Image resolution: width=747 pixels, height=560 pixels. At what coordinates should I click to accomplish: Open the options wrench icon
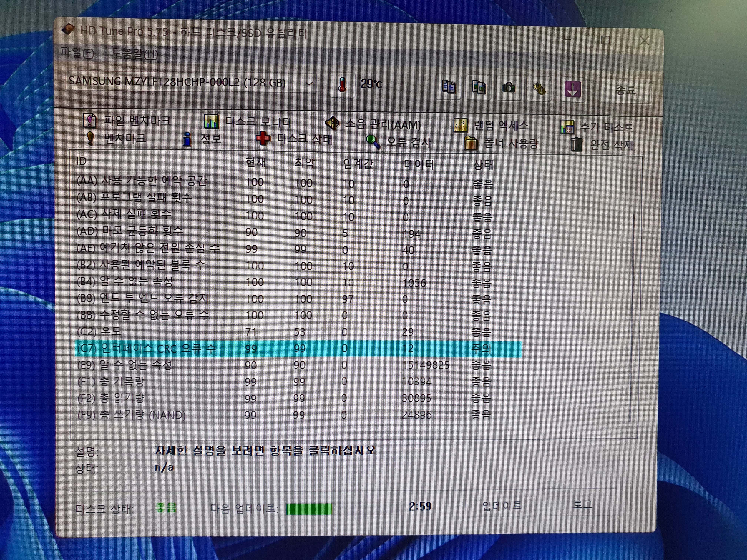[539, 89]
